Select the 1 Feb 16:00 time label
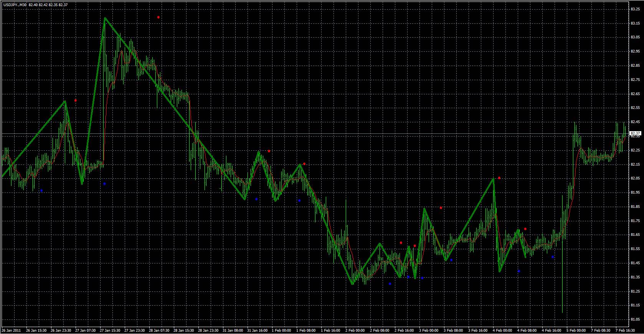This screenshot has width=644, height=334. pyautogui.click(x=331, y=330)
